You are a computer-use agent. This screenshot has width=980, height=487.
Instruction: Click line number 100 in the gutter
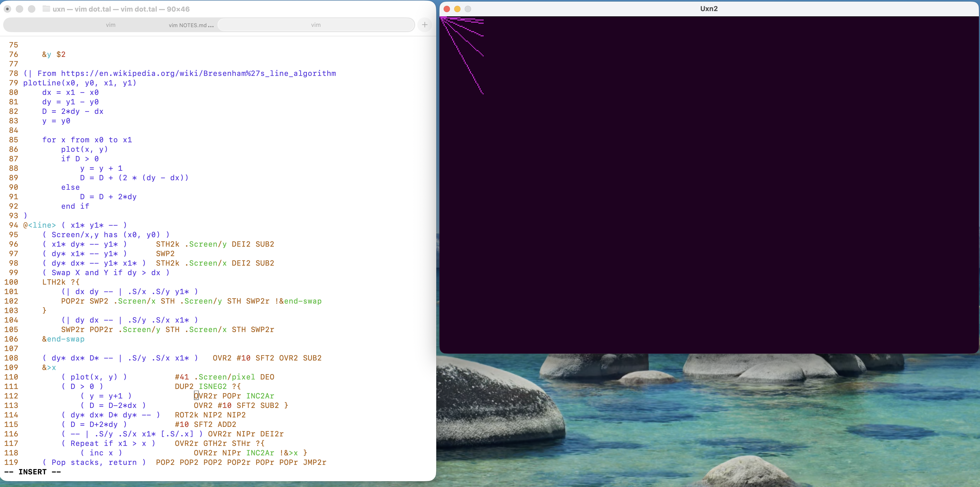[11, 282]
